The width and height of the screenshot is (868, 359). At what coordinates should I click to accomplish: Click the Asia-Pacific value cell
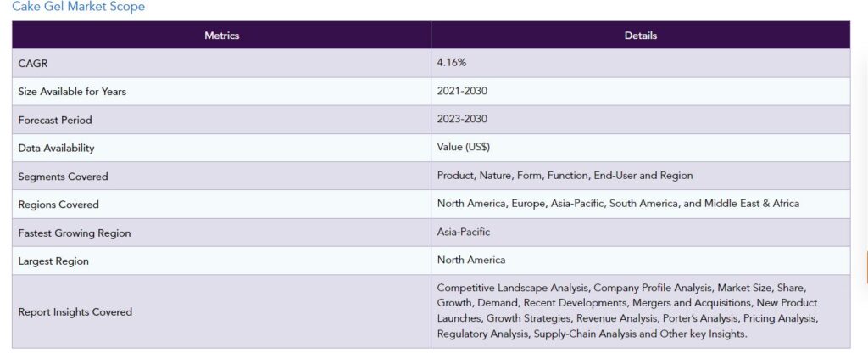(x=641, y=233)
